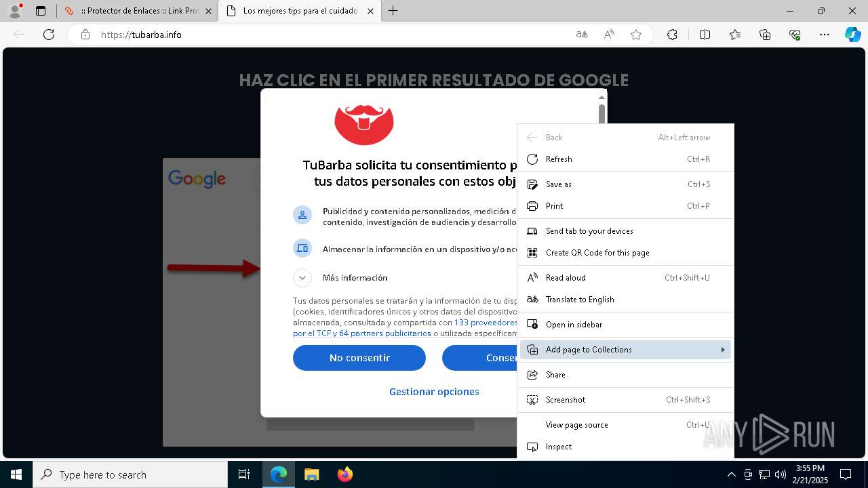Click the device icon next to Almacenar la información
The height and width of the screenshot is (488, 868).
tap(302, 248)
